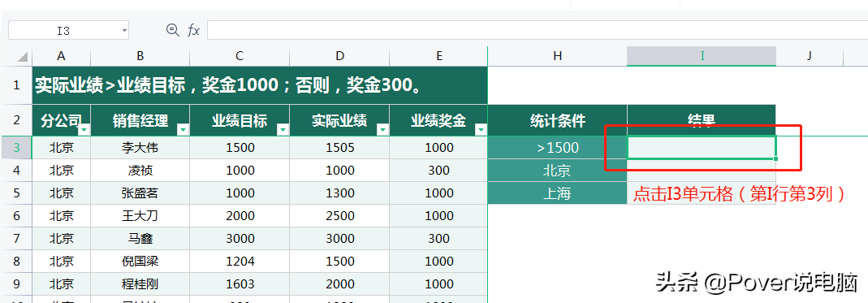Click the 1603 target cell
This screenshot has height=303, width=868.
coord(240,284)
